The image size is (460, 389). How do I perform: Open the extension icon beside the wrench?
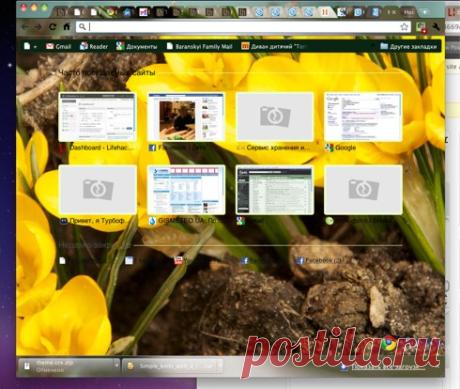click(x=421, y=27)
